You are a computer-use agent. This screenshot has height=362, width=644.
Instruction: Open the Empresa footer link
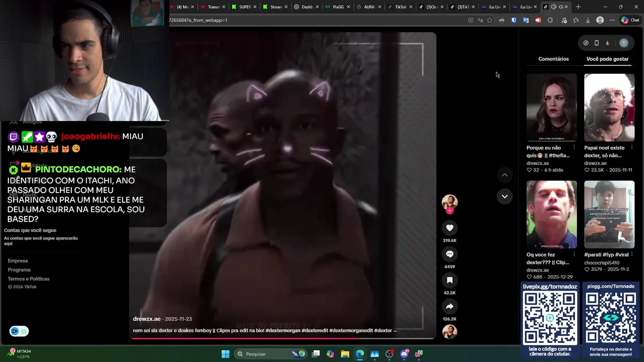pyautogui.click(x=18, y=261)
